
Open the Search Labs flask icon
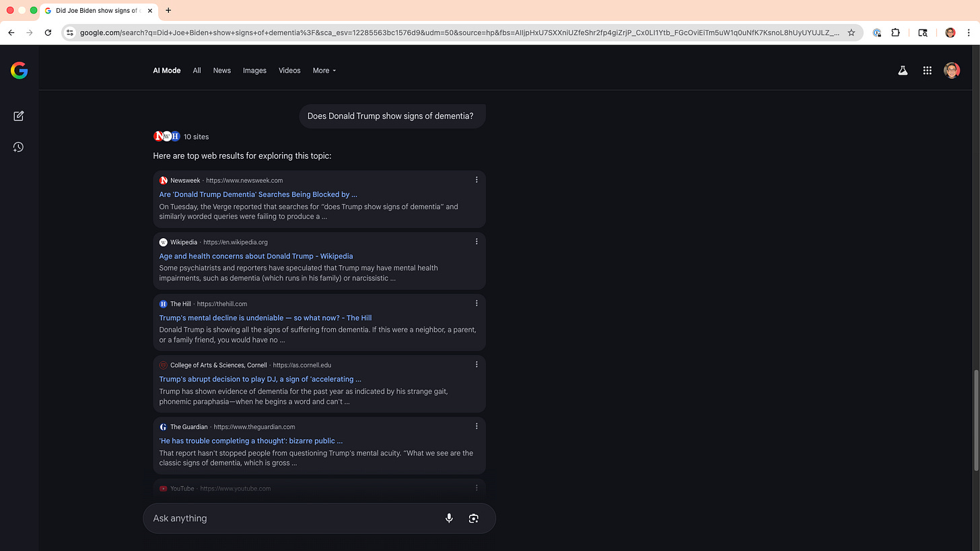click(903, 70)
